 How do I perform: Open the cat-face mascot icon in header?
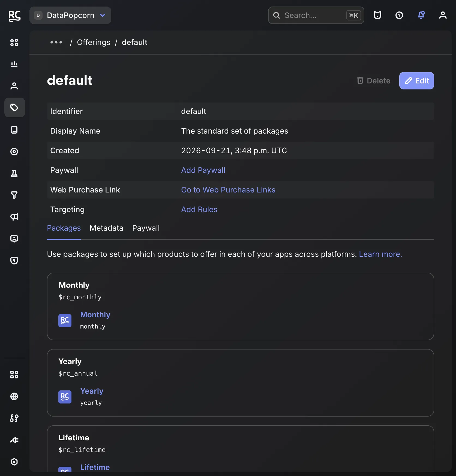click(x=377, y=15)
